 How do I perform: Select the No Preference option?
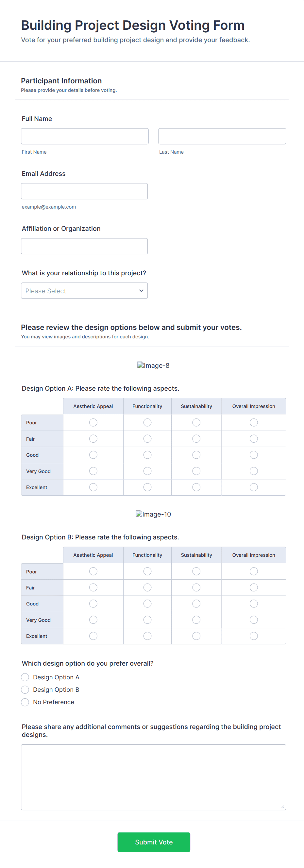(25, 702)
